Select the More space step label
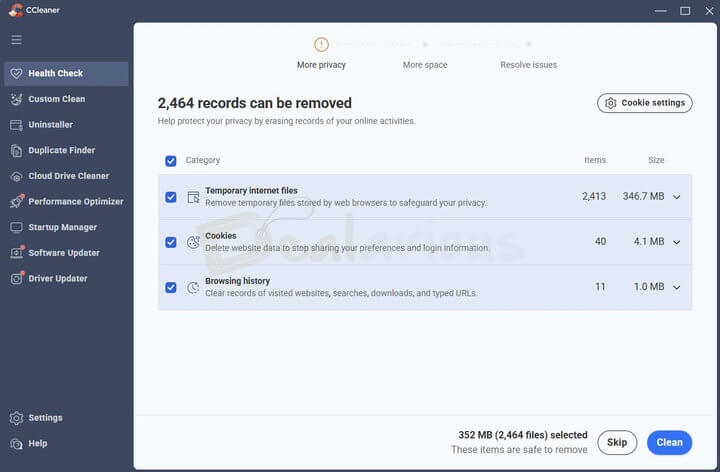Viewport: 720px width, 472px height. click(x=425, y=65)
